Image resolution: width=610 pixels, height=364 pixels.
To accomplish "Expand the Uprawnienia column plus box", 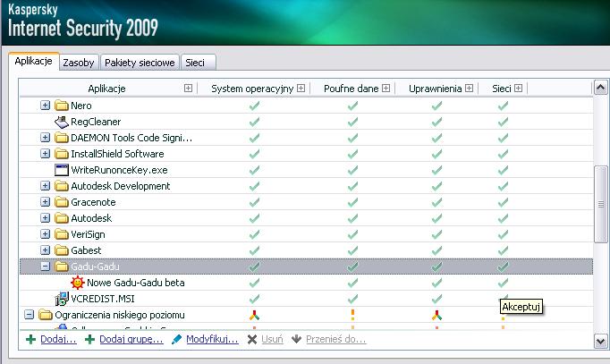I will [469, 89].
